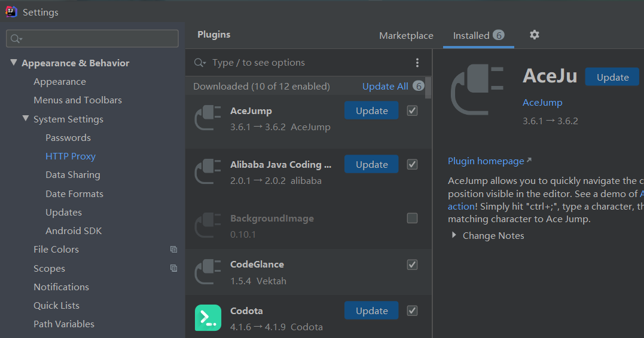Click search magnifier in plugins filter field
The width and height of the screenshot is (644, 338).
[x=200, y=62]
